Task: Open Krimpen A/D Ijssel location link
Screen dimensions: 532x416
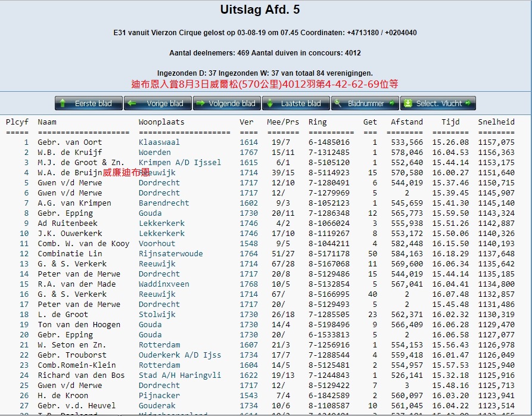Action: [179, 163]
